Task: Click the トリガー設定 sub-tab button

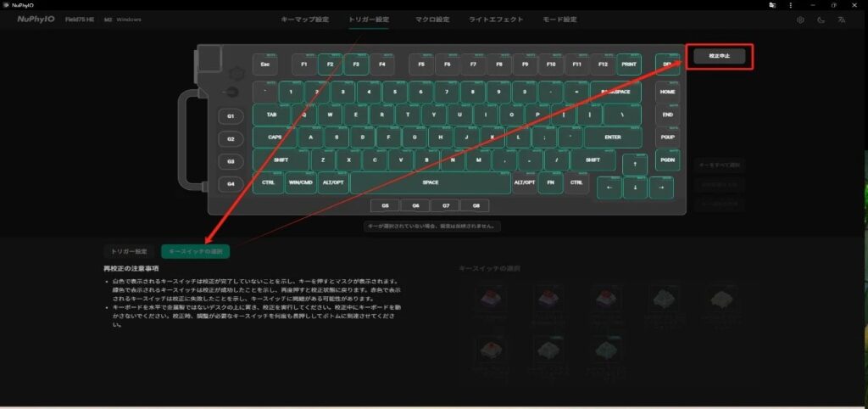Action: 129,252
